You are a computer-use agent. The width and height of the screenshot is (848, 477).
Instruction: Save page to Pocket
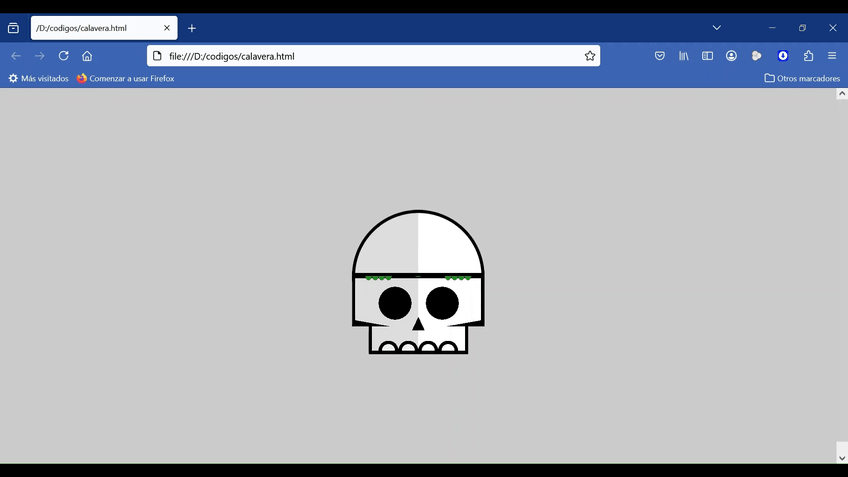[659, 56]
